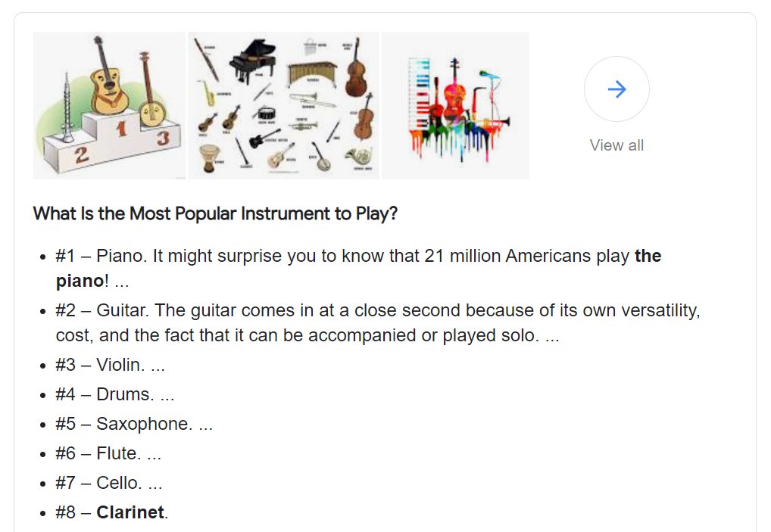Click the "#4 – Drums" list item
The height and width of the screenshot is (532, 771).
coord(114,394)
